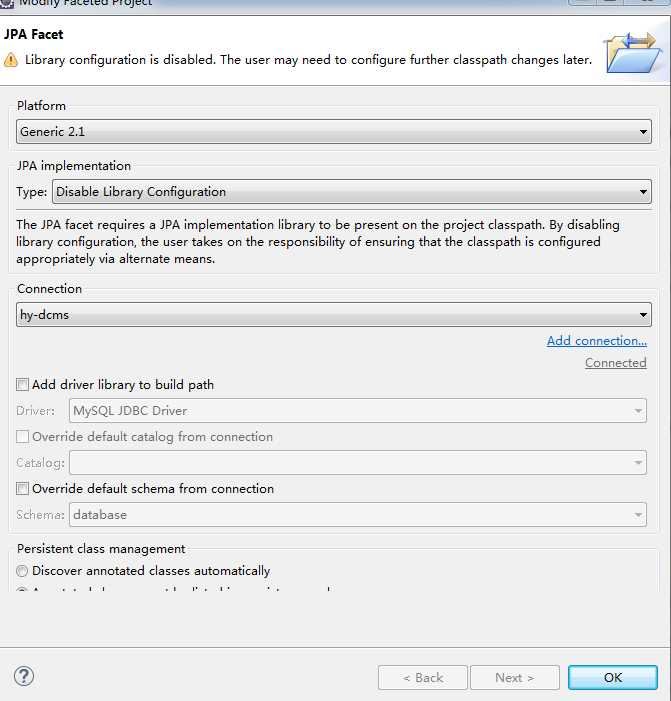This screenshot has width=671, height=701.
Task: Click the Next > button
Action: tap(514, 678)
